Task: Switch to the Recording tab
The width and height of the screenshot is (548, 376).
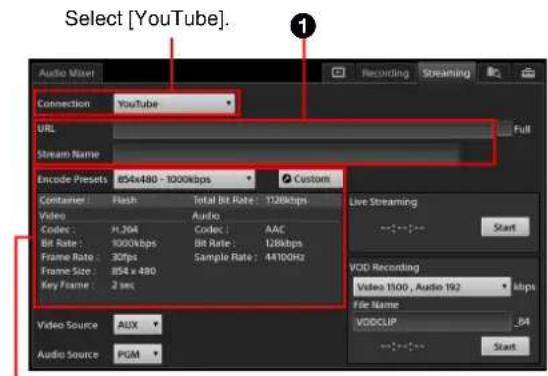Action: tap(385, 73)
